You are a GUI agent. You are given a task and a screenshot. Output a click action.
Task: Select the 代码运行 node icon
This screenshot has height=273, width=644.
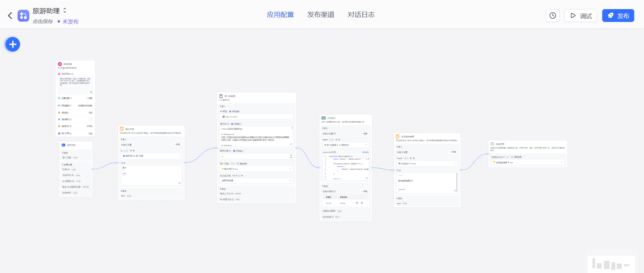(324, 118)
